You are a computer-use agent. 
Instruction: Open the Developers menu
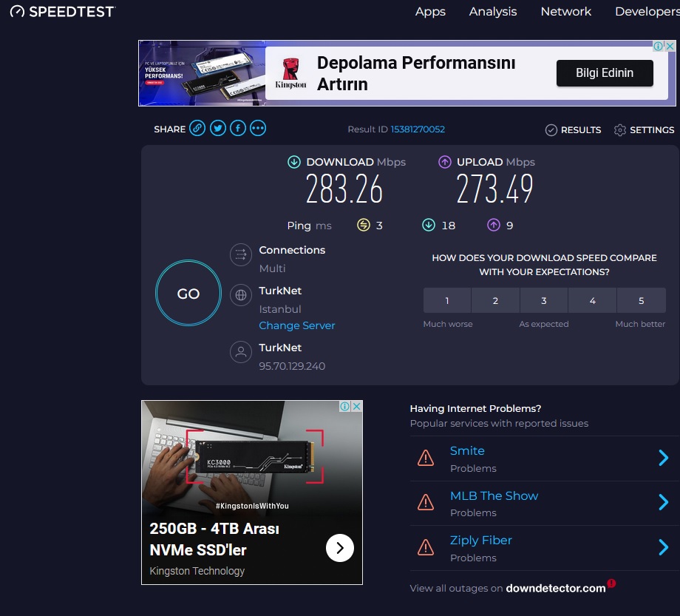647,12
